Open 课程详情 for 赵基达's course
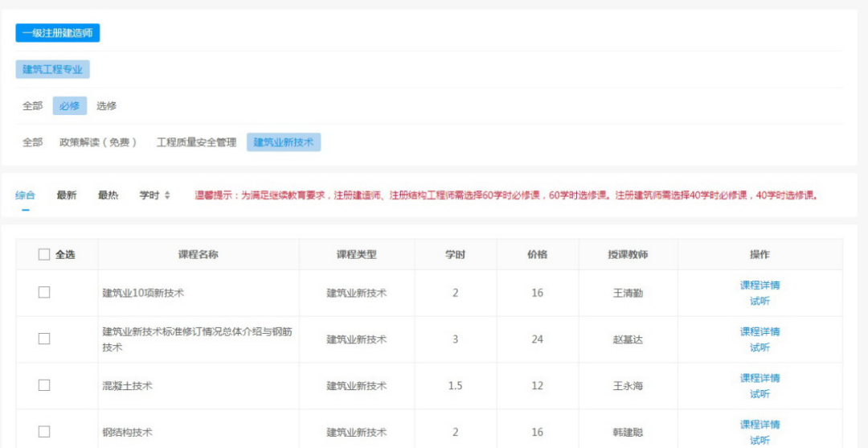Viewport: 868px width, 448px height. (x=760, y=331)
